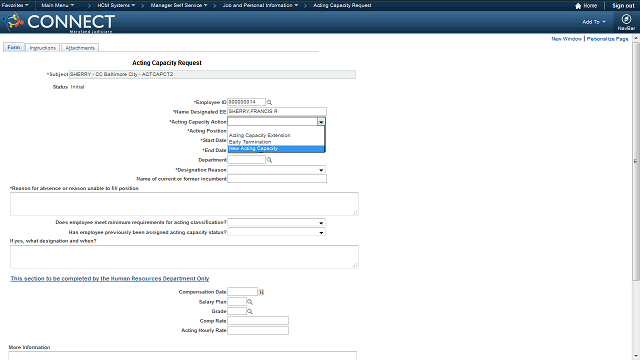This screenshot has height=360, width=640.
Task: Click the Sign out link
Action: click(x=623, y=6)
